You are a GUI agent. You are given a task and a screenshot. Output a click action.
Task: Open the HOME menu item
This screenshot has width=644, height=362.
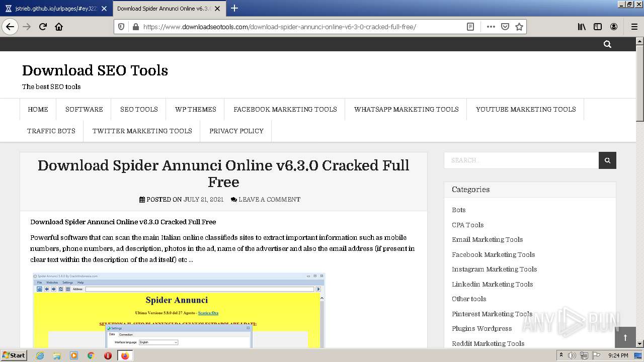[x=38, y=109]
